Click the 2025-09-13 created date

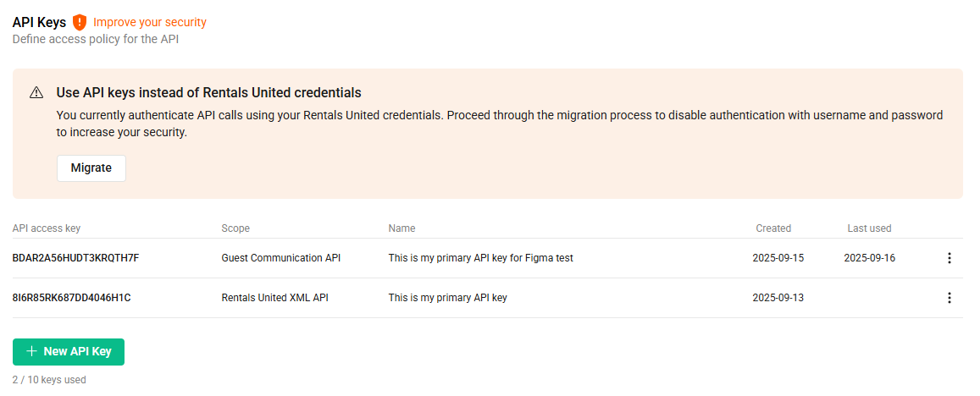[x=778, y=298]
